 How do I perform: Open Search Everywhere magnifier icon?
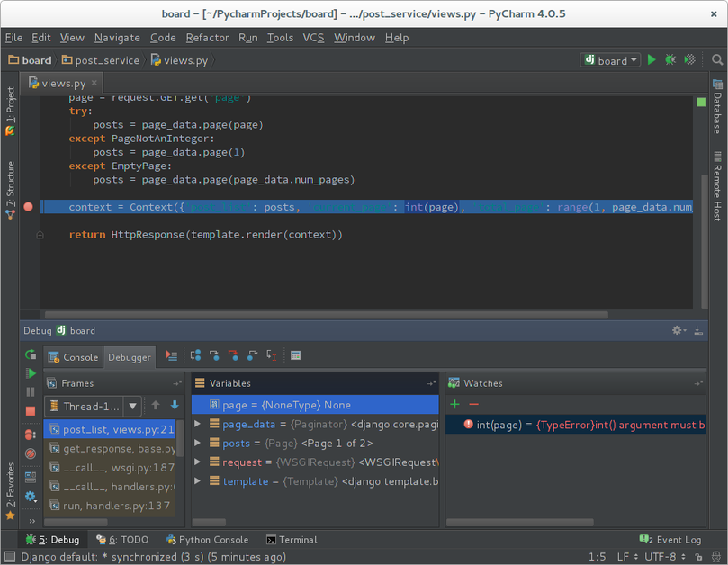pyautogui.click(x=717, y=60)
